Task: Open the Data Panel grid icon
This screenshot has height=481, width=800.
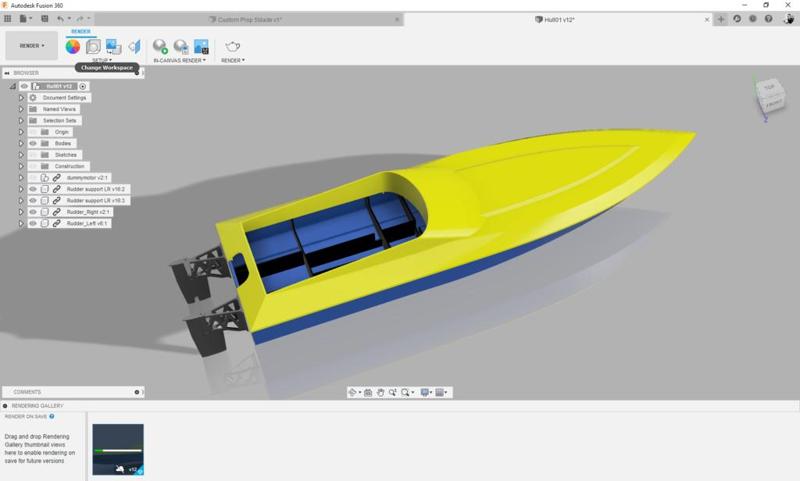Action: [8, 19]
